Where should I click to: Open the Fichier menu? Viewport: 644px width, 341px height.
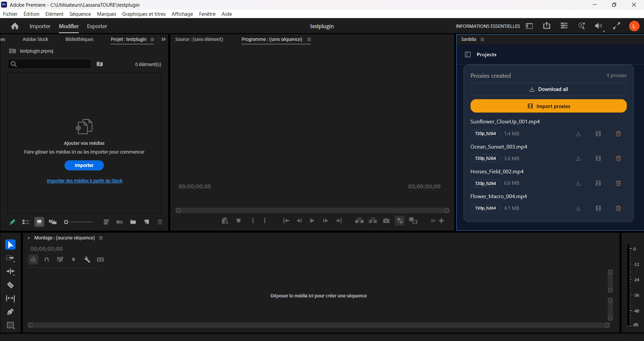click(x=10, y=14)
